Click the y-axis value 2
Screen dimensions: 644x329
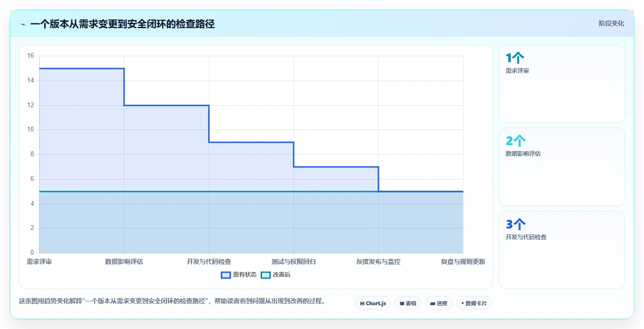(32, 228)
